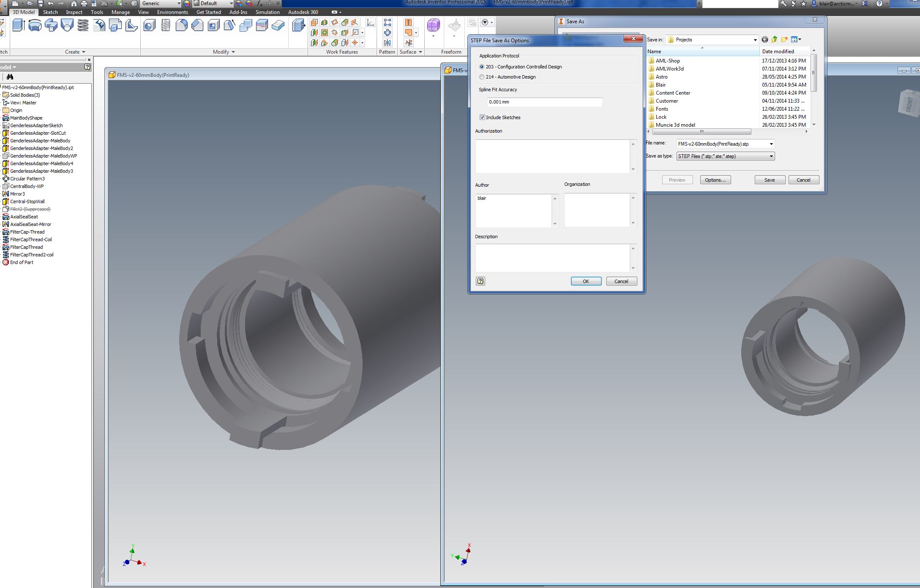The height and width of the screenshot is (588, 920).
Task: Open the browser Find binoculars tool
Action: tap(10, 76)
